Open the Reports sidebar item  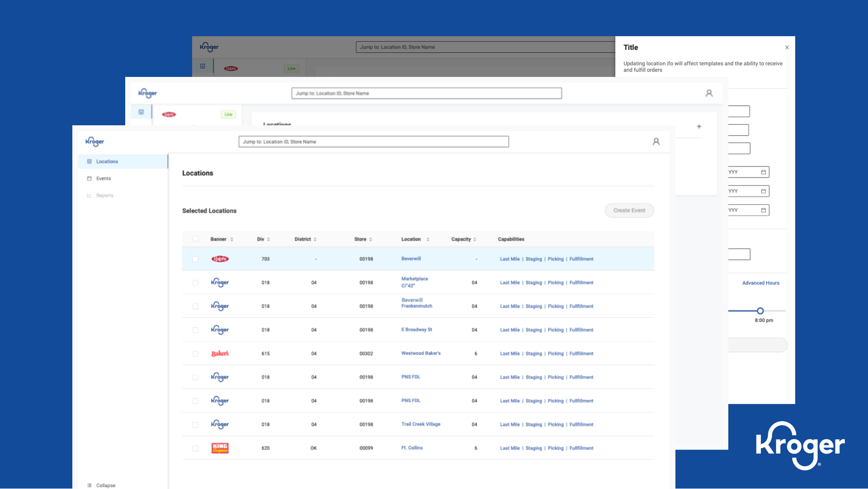coord(104,195)
